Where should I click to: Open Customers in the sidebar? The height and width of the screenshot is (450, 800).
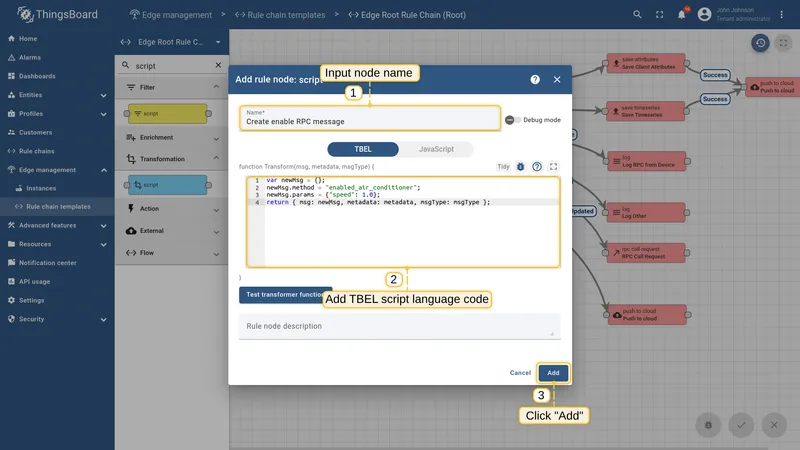click(57, 133)
